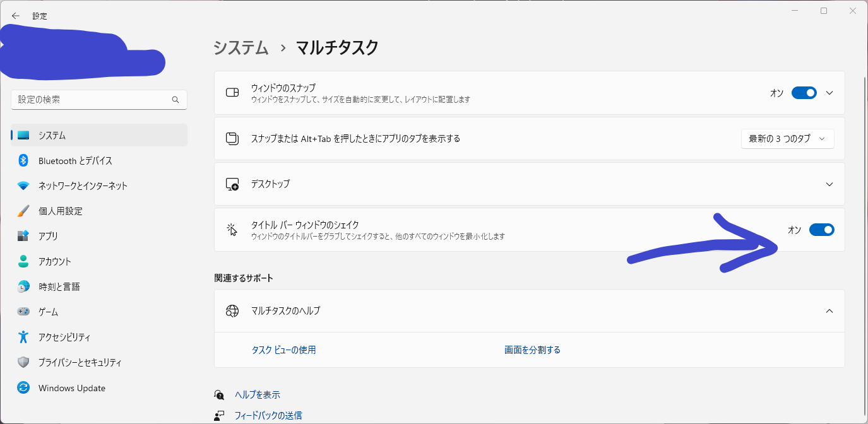Open 画面を分割する help link
This screenshot has width=868, height=424.
pos(532,350)
